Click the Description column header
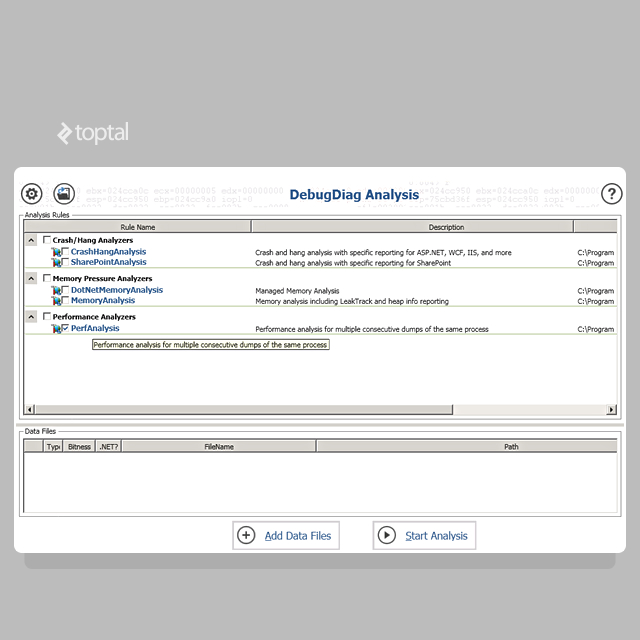This screenshot has width=640, height=640. click(x=412, y=227)
